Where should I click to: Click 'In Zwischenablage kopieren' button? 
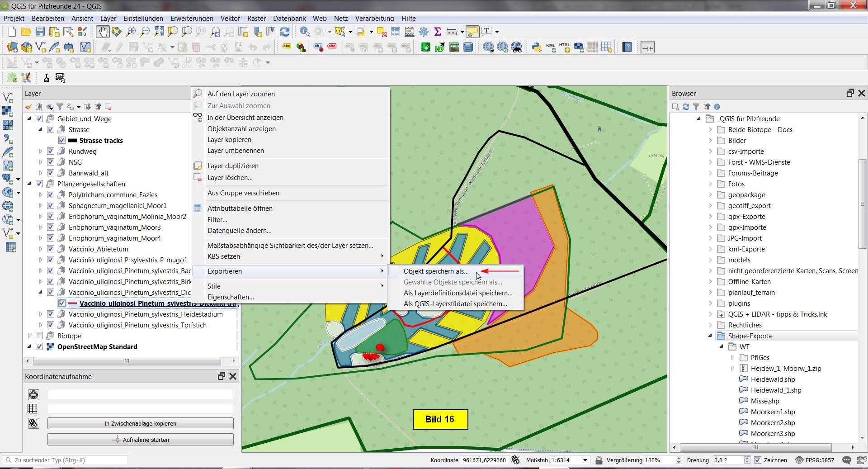[140, 424]
